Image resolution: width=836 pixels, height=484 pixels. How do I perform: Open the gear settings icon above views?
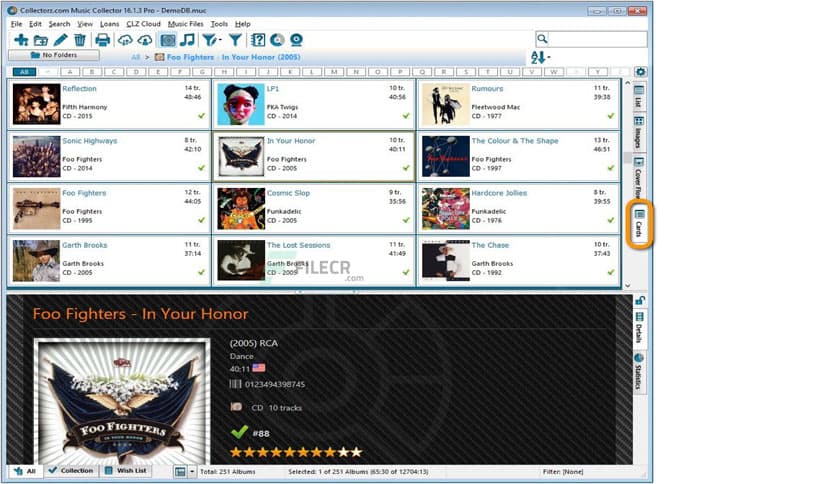[x=640, y=71]
